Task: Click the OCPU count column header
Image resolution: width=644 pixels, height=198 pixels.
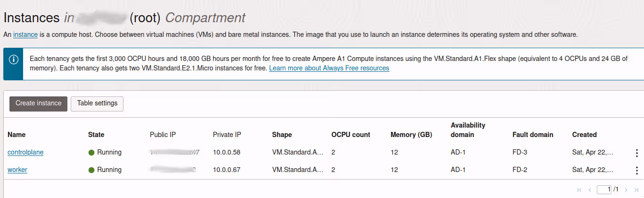Action: (x=351, y=135)
